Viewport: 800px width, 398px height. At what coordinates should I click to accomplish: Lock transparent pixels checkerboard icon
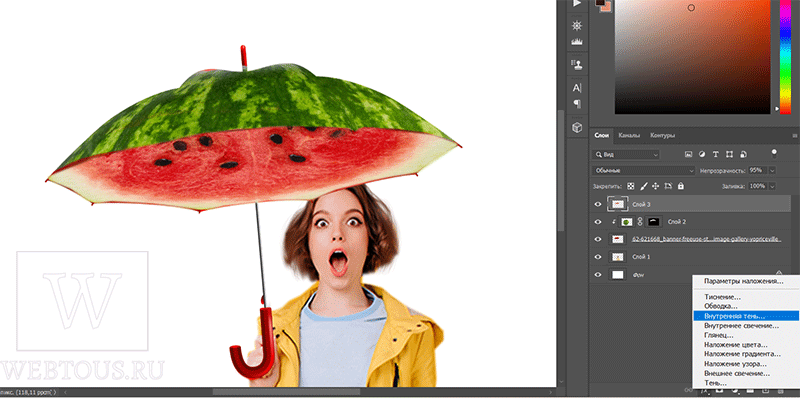631,186
